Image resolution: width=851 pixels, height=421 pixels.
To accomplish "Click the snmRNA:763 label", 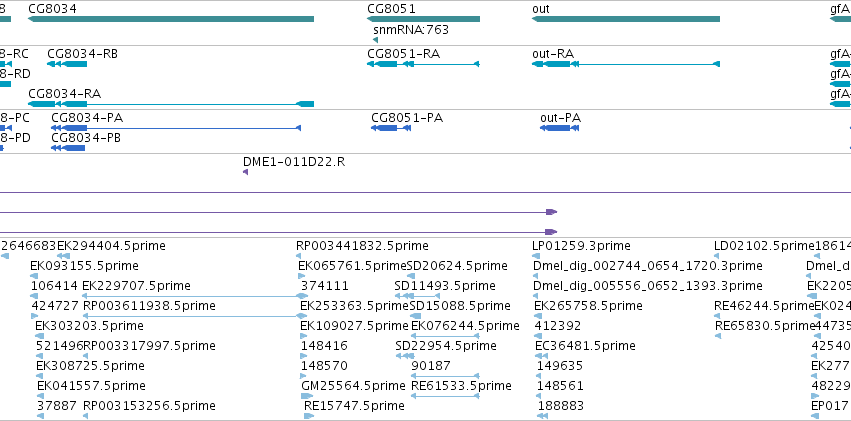I will (x=411, y=29).
